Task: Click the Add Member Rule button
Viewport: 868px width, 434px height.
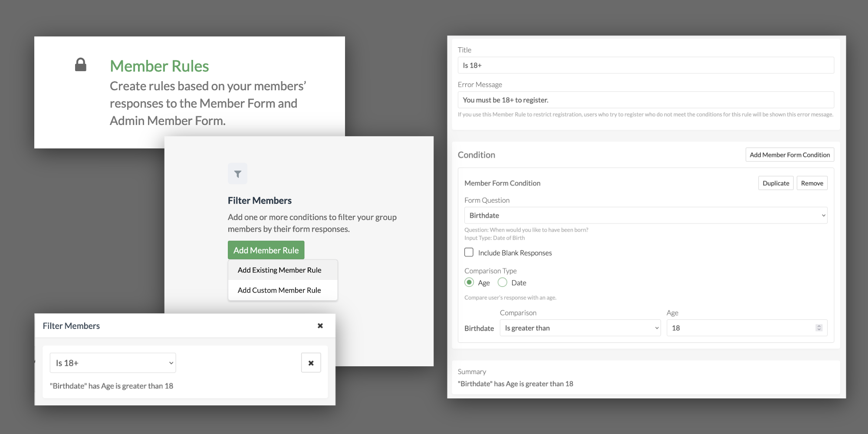Action: [x=266, y=250]
